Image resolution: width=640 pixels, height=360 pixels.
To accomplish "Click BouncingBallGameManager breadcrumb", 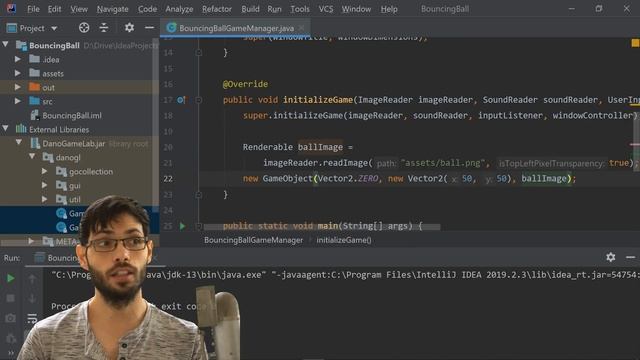I will (x=253, y=240).
